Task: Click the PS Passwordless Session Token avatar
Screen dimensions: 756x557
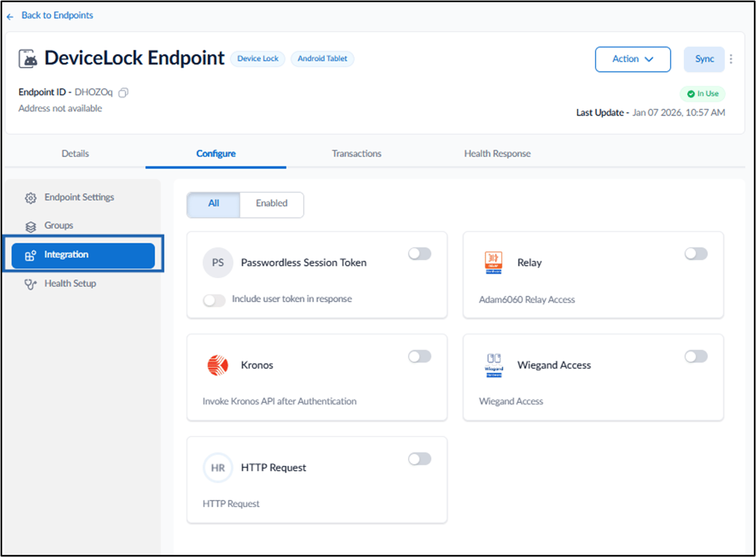Action: click(x=218, y=263)
